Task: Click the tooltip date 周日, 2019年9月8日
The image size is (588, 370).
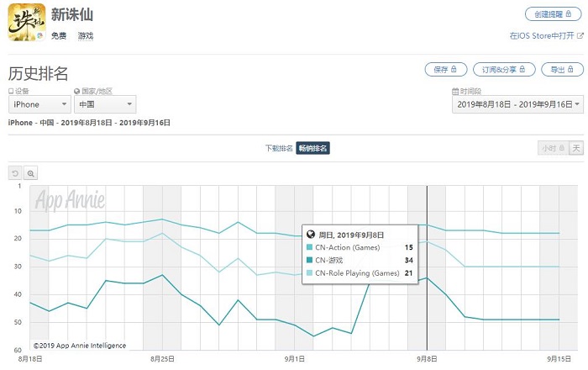Action: click(x=351, y=235)
